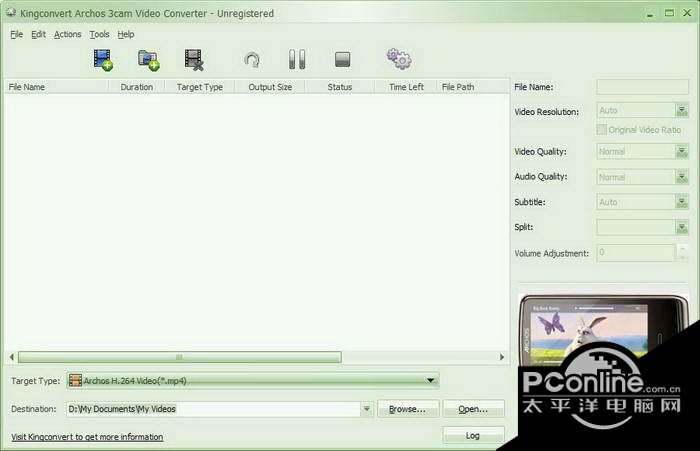This screenshot has width=700, height=451.
Task: Click the File Path column header
Action: 473,87
